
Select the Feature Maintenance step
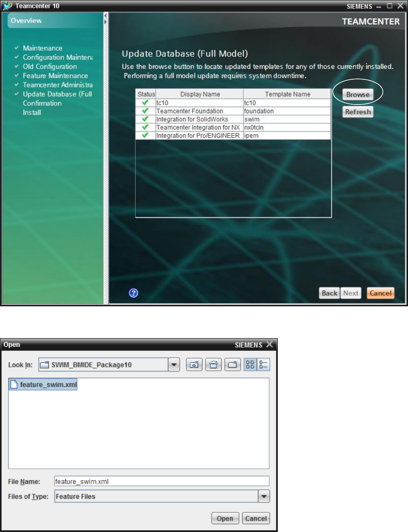point(55,75)
